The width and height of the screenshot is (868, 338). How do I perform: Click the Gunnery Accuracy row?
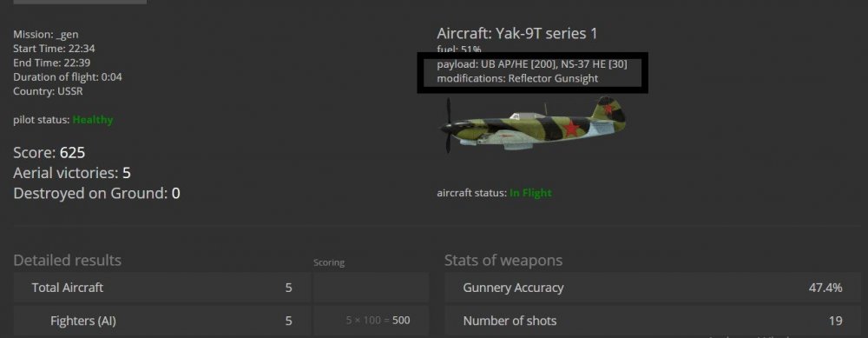point(653,288)
